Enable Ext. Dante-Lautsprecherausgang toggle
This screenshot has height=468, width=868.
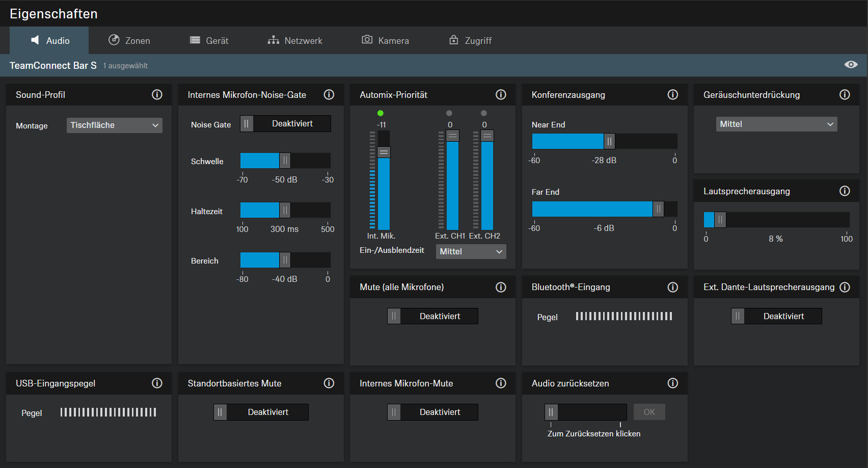(x=776, y=316)
